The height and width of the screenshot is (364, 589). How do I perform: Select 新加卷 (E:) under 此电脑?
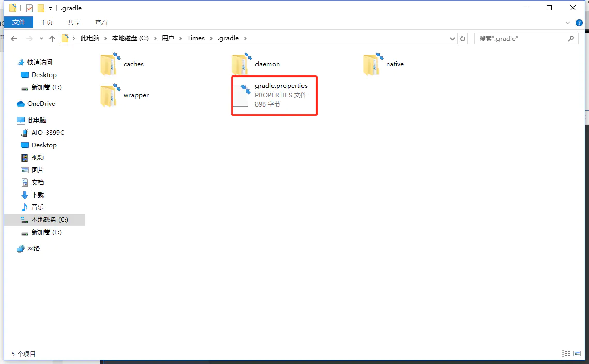tap(46, 232)
